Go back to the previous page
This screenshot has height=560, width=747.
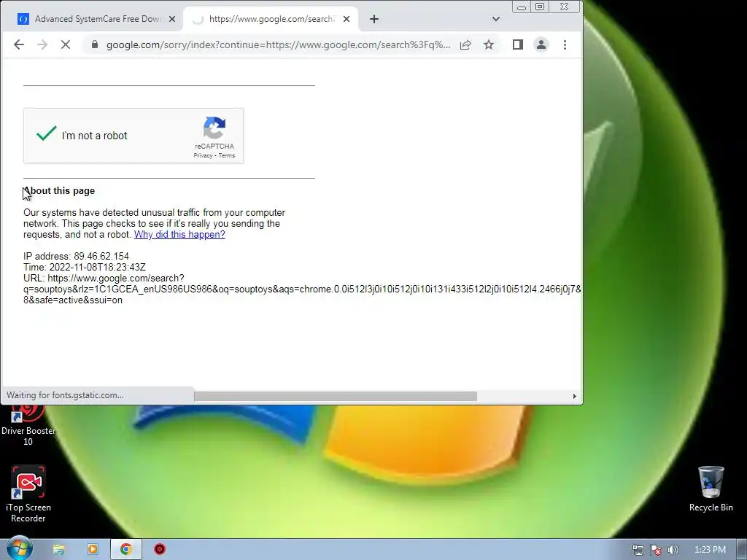coord(18,44)
